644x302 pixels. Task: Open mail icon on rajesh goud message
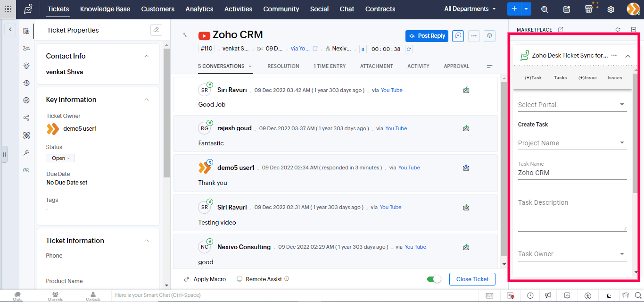coord(466,128)
